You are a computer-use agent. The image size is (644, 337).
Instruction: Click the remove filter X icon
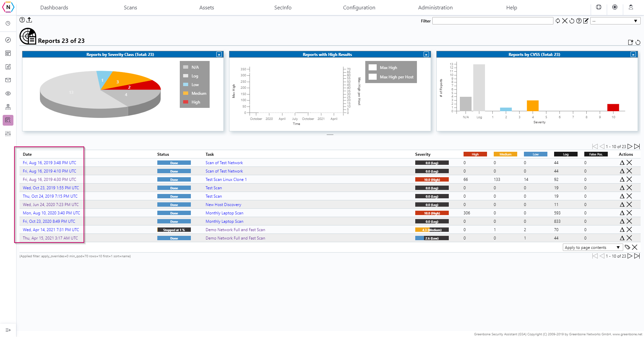(x=565, y=21)
